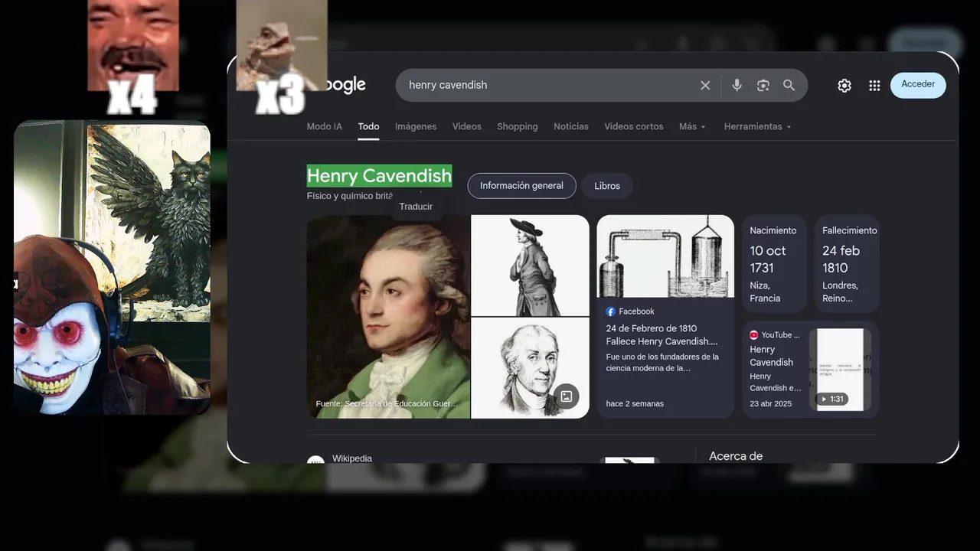Screen dimensions: 980x551
Task: Open quick settings gear icon
Action: [x=844, y=86]
